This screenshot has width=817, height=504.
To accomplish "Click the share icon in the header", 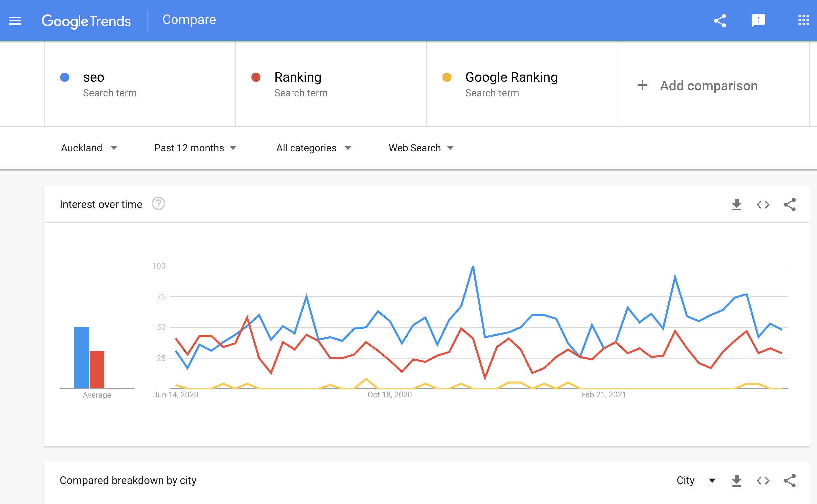I will pyautogui.click(x=720, y=20).
